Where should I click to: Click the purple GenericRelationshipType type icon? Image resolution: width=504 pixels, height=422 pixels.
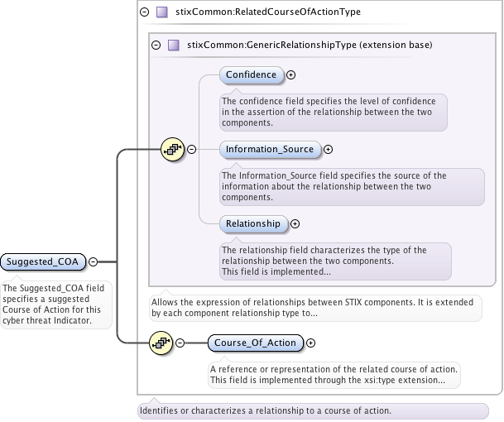point(174,45)
